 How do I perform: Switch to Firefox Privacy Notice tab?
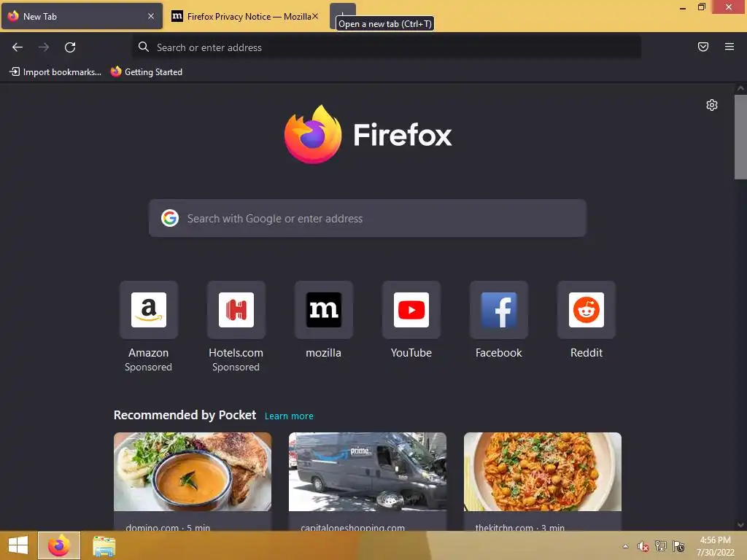point(245,16)
